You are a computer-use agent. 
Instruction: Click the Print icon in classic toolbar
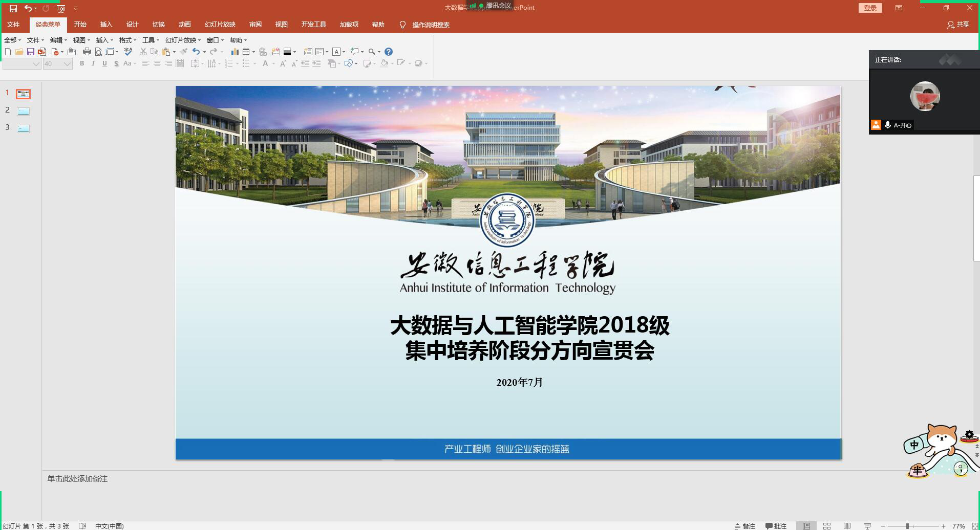tap(87, 52)
